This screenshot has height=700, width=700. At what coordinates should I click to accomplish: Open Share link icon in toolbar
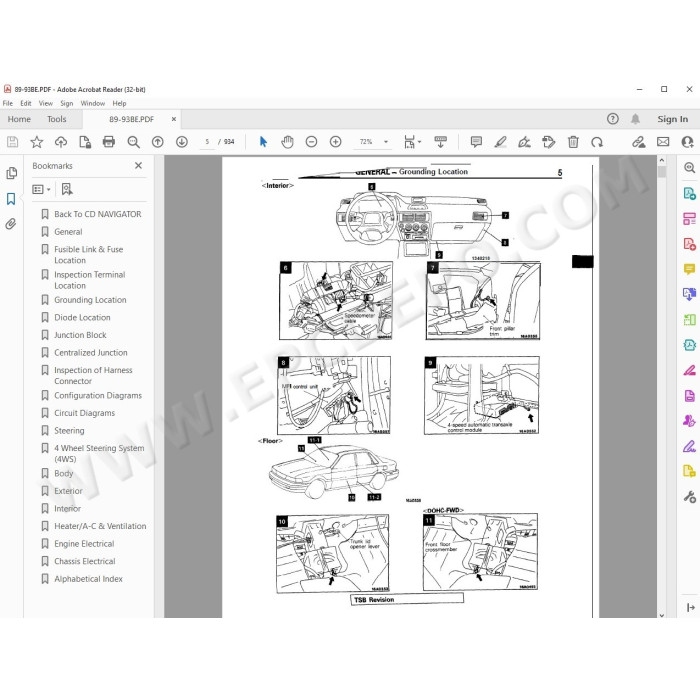(x=638, y=142)
